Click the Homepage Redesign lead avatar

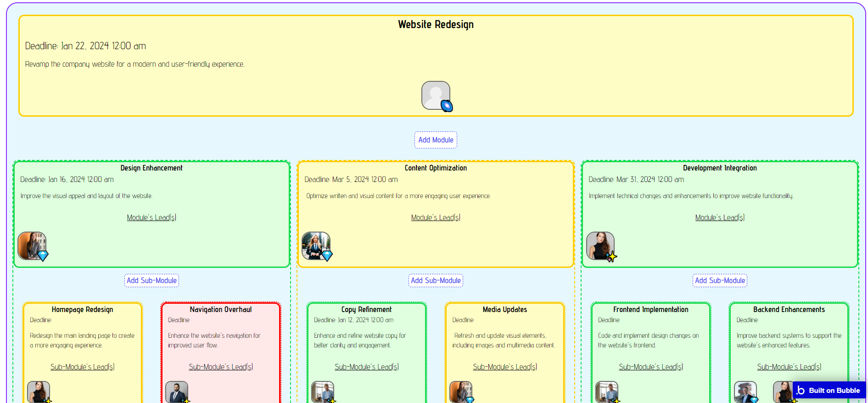point(39,392)
